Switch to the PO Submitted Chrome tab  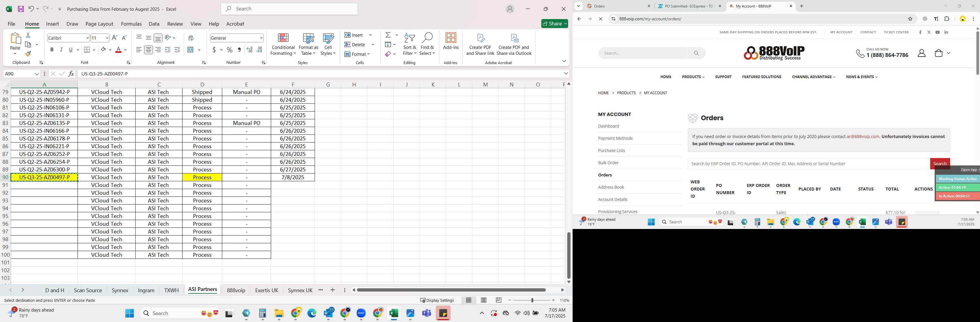point(689,6)
